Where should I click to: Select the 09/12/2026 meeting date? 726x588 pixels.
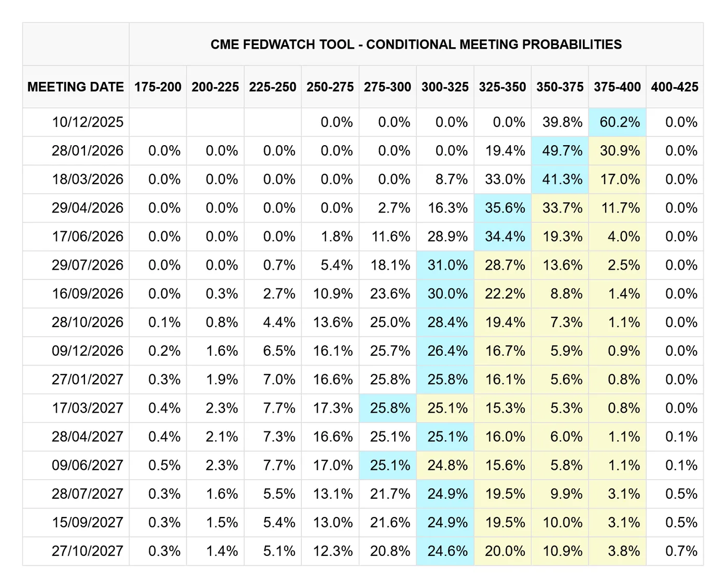[x=87, y=351]
